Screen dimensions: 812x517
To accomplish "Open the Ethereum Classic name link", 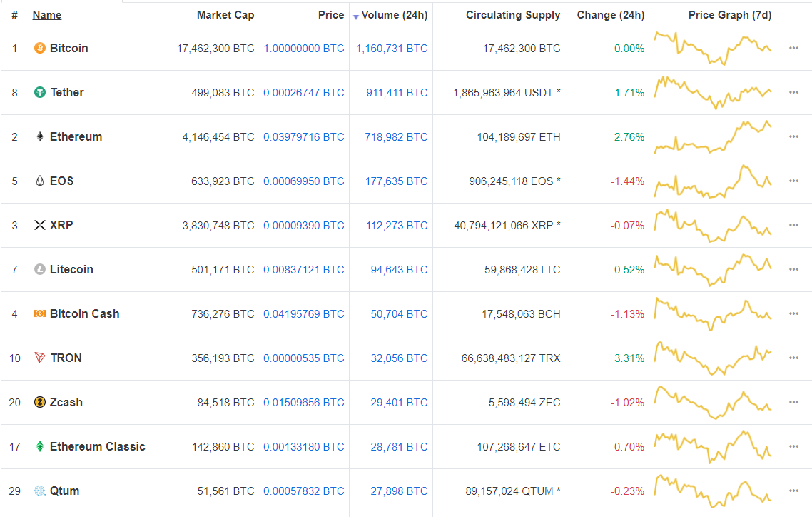I will (97, 447).
